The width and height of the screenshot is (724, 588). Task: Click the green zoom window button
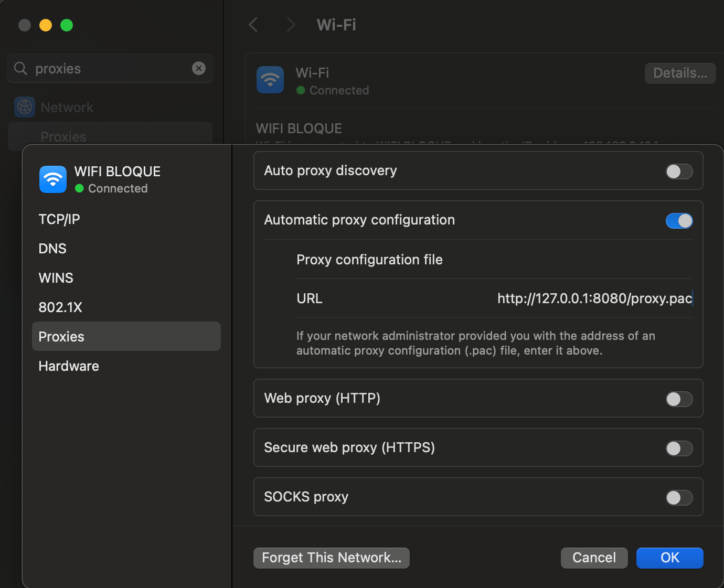point(67,25)
